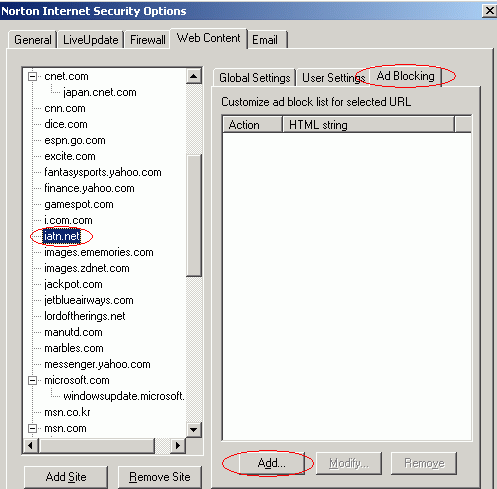Select marbles.com site entry
Viewport: 497px width, 489px height.
pos(74,348)
